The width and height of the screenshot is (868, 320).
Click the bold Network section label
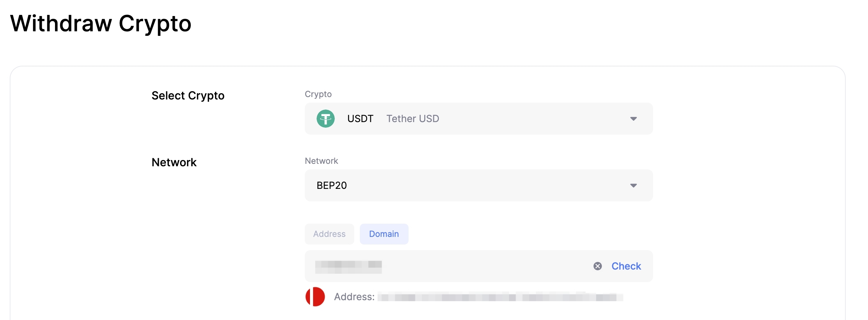174,162
